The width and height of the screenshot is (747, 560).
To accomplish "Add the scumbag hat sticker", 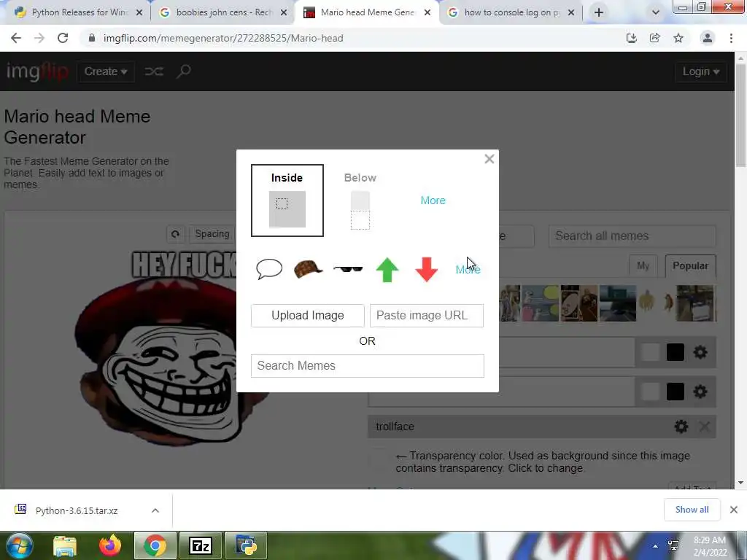I will [309, 270].
